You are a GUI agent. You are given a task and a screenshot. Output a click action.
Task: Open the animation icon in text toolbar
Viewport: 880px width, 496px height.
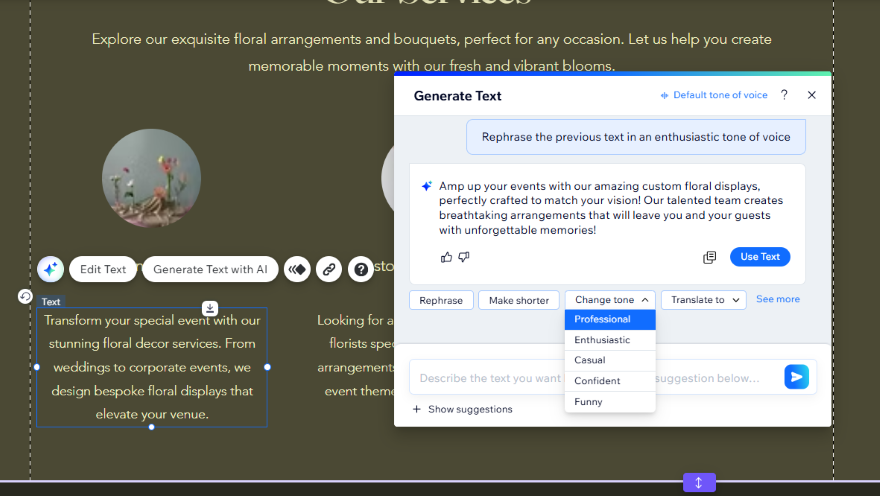click(x=297, y=269)
